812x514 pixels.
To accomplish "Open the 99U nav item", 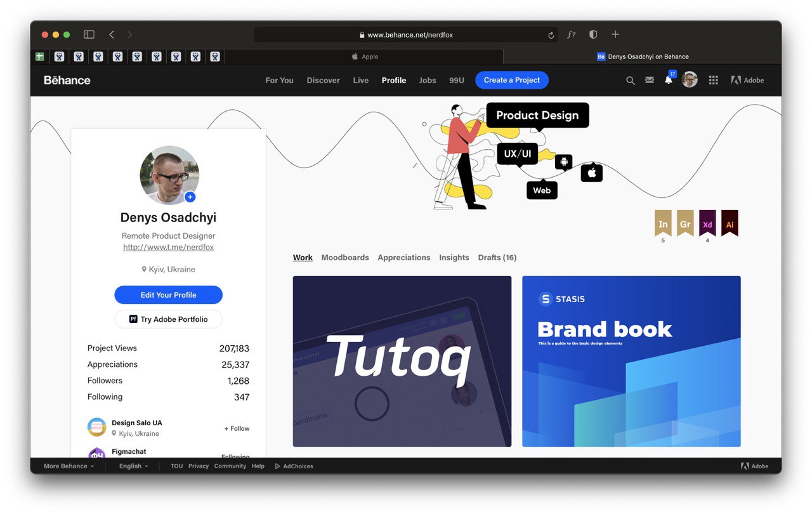I will coord(457,81).
